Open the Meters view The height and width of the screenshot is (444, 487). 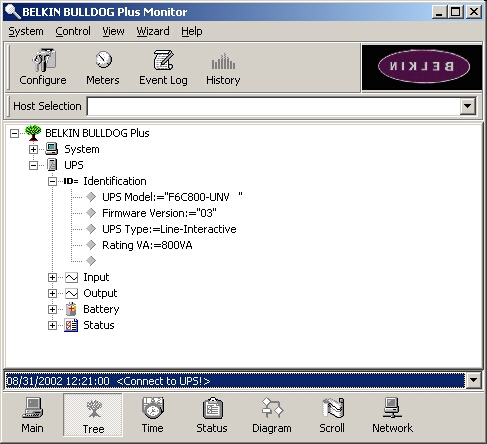pyautogui.click(x=103, y=67)
